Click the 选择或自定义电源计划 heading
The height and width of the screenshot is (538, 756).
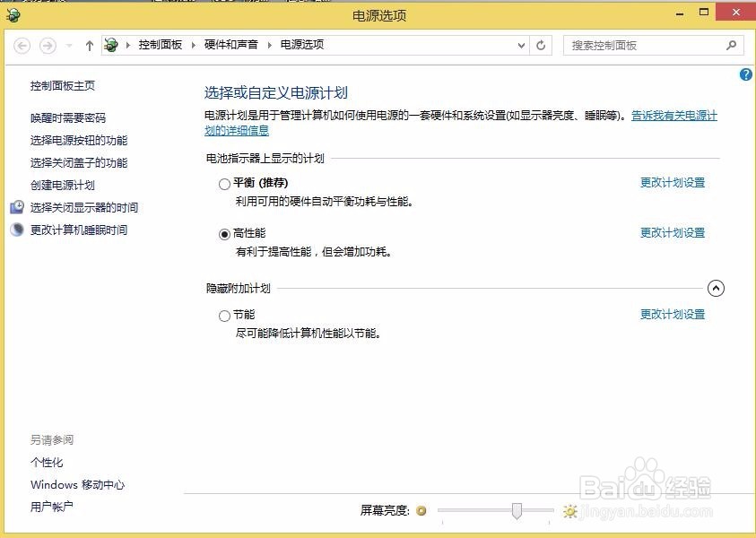[x=276, y=92]
